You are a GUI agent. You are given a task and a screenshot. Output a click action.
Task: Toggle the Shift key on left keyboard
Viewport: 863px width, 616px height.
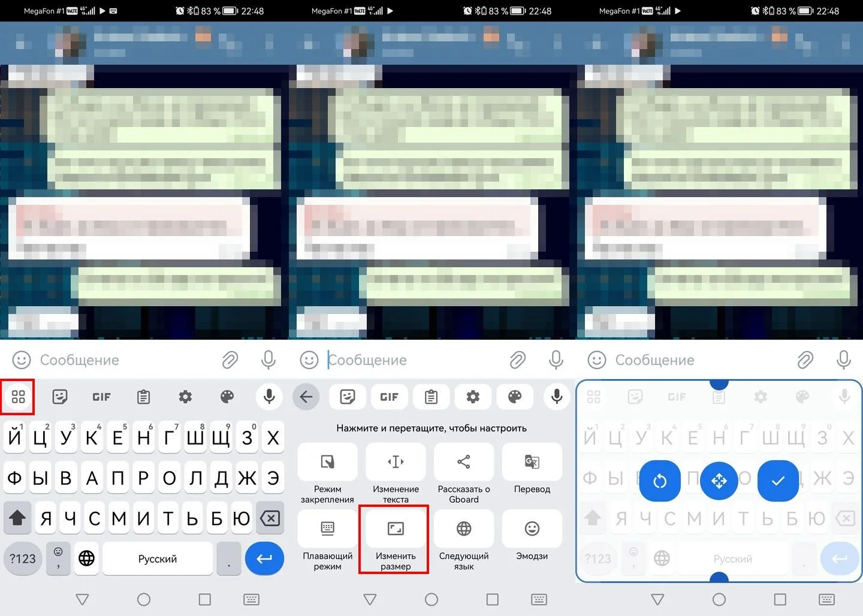click(18, 518)
